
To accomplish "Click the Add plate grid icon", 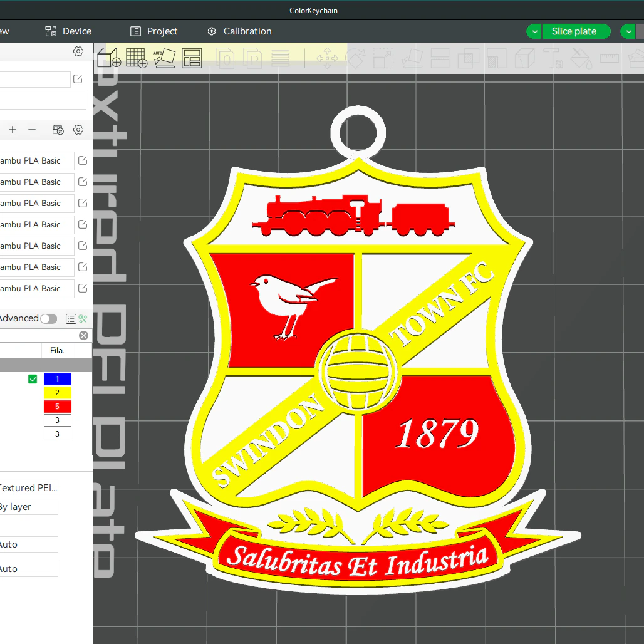I will (x=137, y=58).
